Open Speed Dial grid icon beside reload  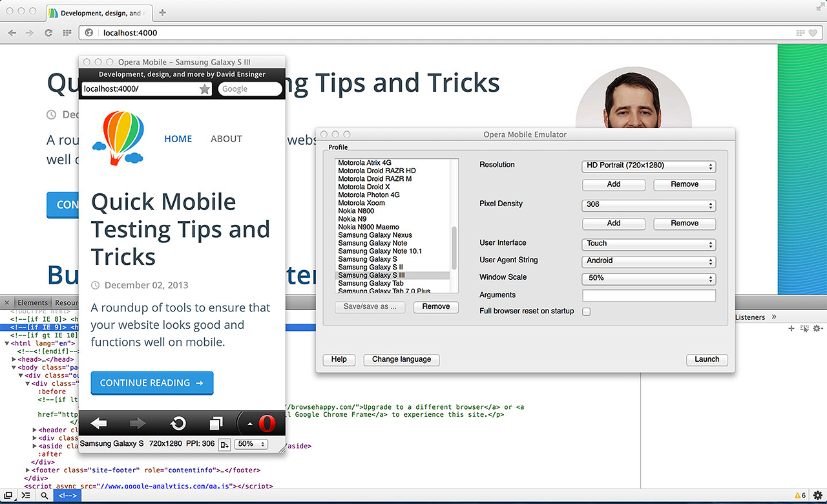click(x=67, y=33)
